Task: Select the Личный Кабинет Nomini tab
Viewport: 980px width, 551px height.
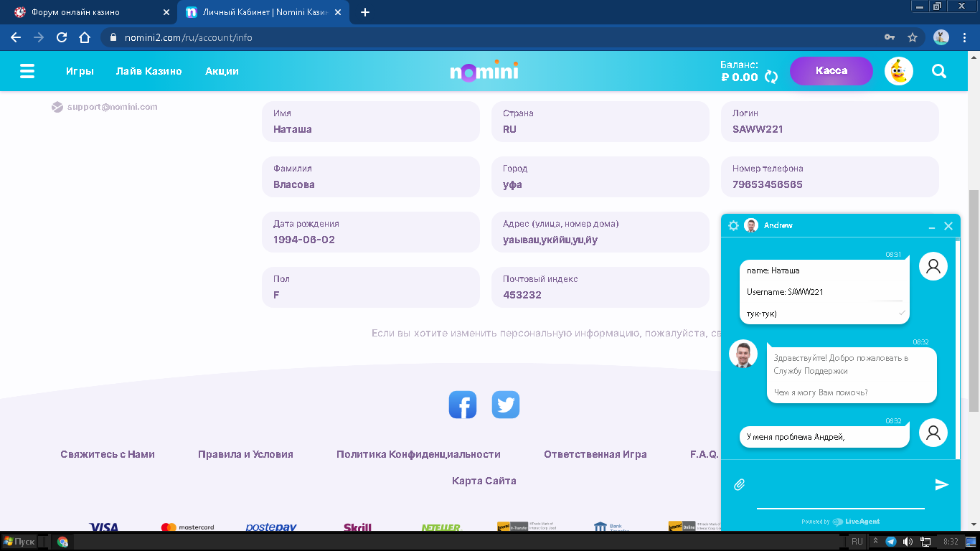Action: coord(263,12)
